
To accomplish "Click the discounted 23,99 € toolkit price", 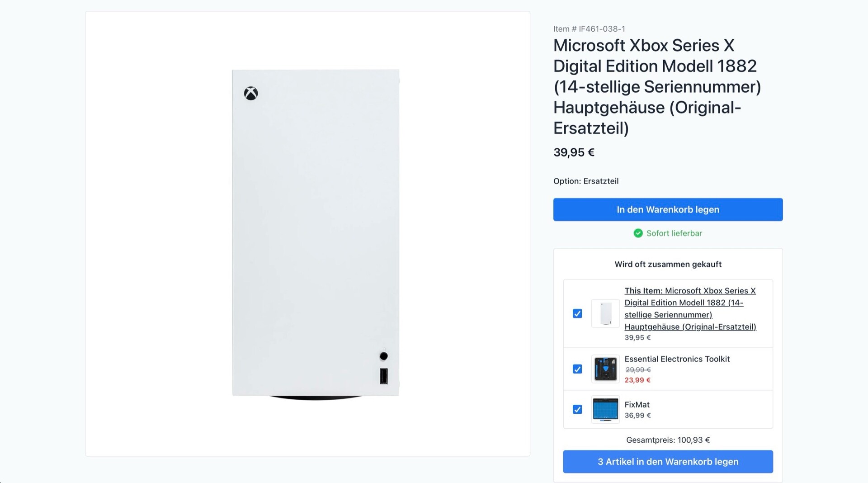I will click(637, 380).
